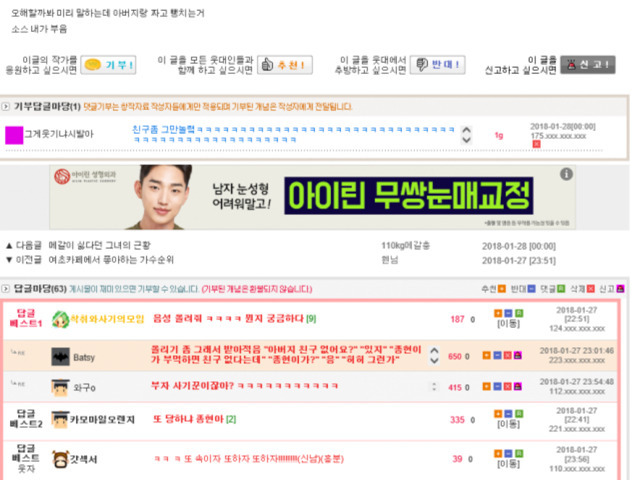
Task: Upvote 카모마일오렌지 comment with orange plus icon
Action: point(498,414)
